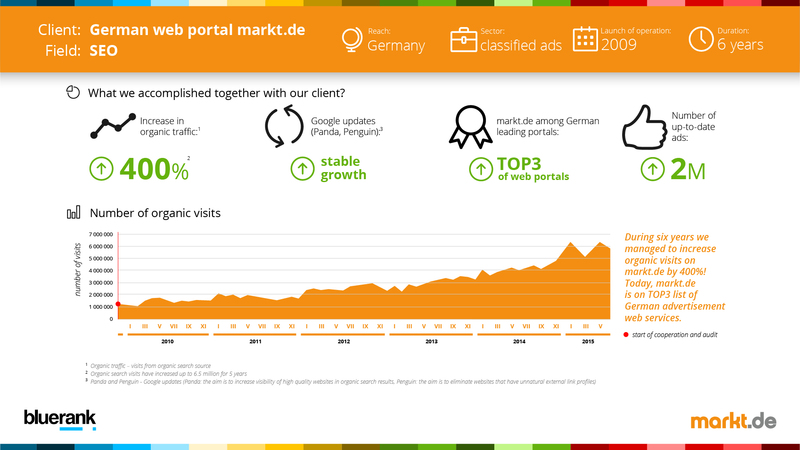Image resolution: width=800 pixels, height=450 pixels.
Task: Click the calendar icon for Launch of operation
Action: coord(585,39)
